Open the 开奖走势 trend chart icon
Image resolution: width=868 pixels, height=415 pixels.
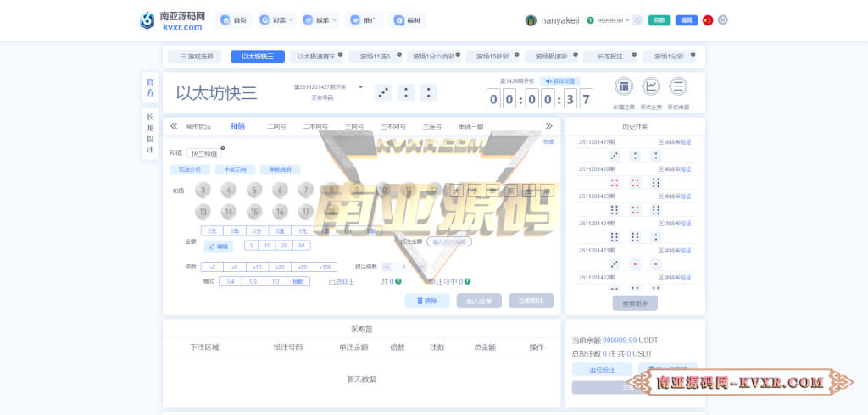coord(651,87)
